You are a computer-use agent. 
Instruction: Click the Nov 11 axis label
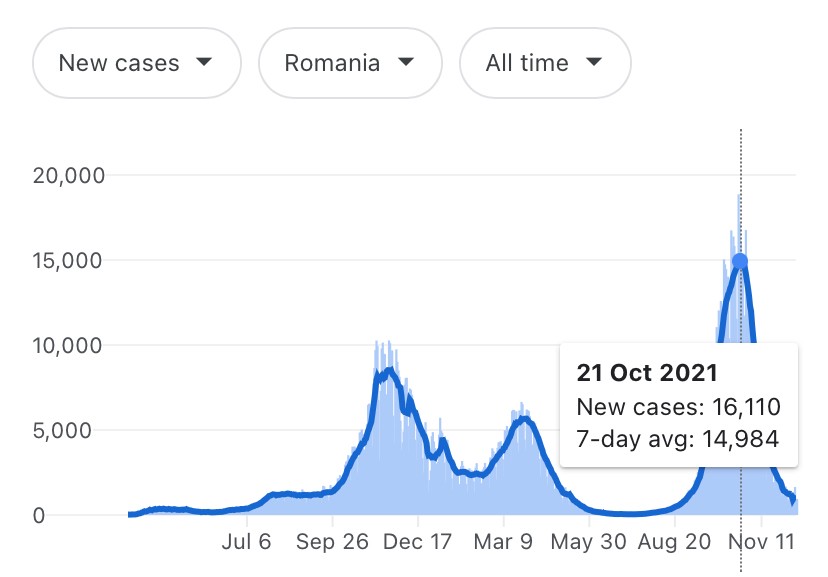coord(761,542)
